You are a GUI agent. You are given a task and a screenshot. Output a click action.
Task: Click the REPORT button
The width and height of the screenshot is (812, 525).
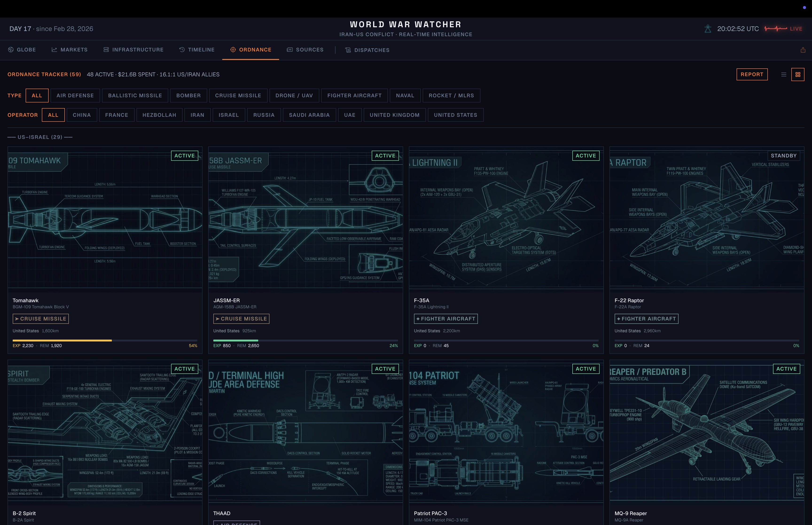[752, 74]
